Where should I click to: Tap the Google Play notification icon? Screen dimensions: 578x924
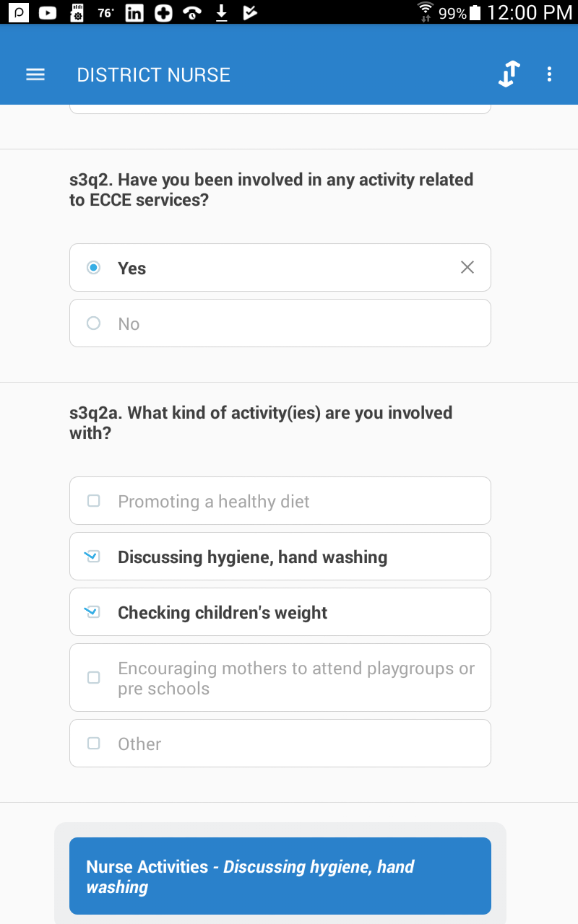click(249, 12)
